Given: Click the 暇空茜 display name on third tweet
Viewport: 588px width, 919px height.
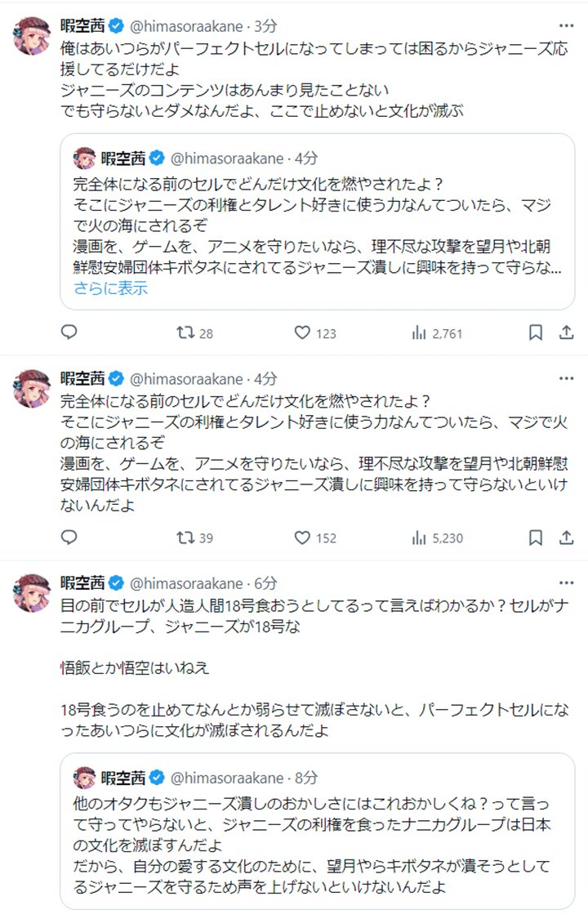Looking at the screenshot, I should click(x=84, y=583).
